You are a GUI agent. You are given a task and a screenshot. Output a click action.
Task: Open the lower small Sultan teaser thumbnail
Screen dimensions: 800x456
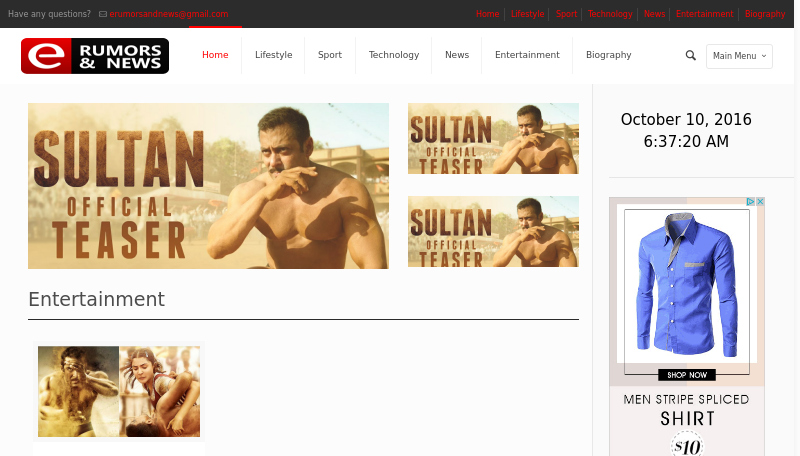(x=493, y=232)
